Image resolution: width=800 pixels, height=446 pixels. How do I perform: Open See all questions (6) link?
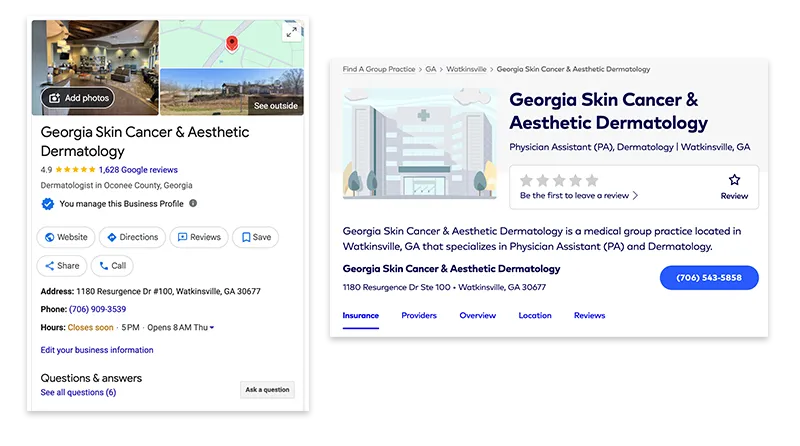tap(78, 392)
